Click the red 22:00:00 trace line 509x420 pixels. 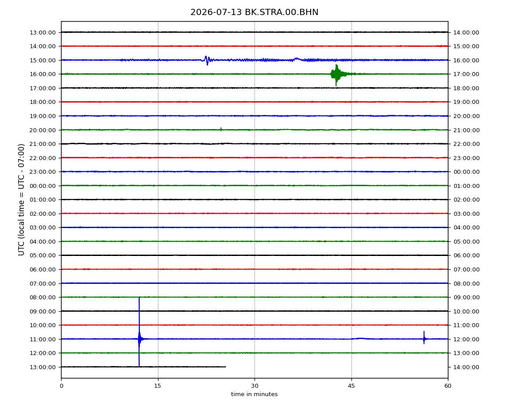pyautogui.click(x=254, y=158)
